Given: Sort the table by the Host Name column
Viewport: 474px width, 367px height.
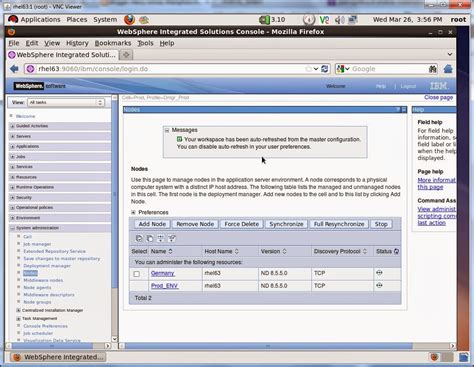Looking at the screenshot, I should tap(237, 251).
